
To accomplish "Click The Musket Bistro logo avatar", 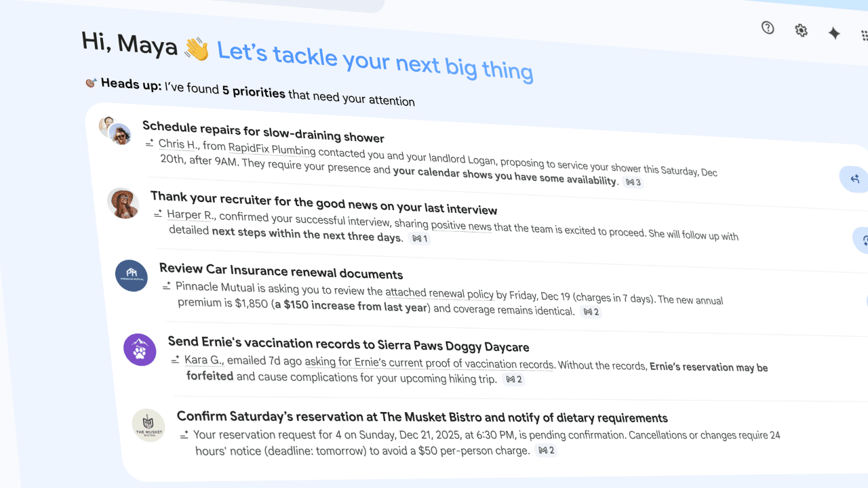I will [149, 426].
